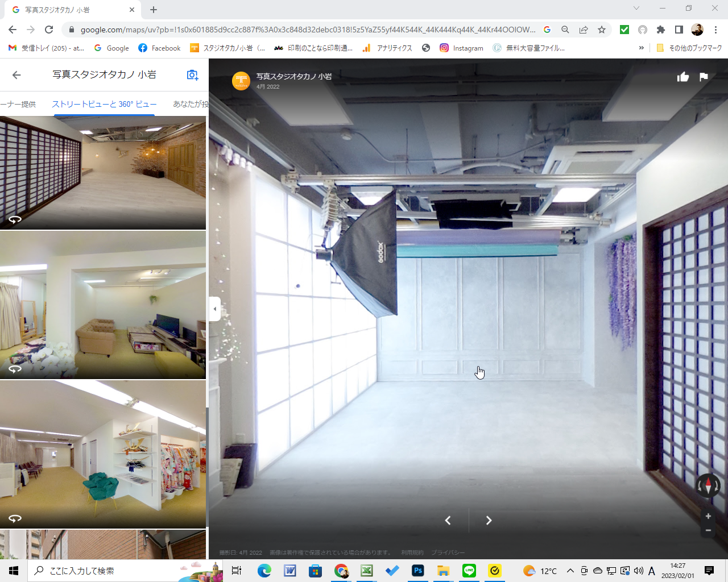The height and width of the screenshot is (582, 728).
Task: Click the flag report photo icon
Action: 704,77
